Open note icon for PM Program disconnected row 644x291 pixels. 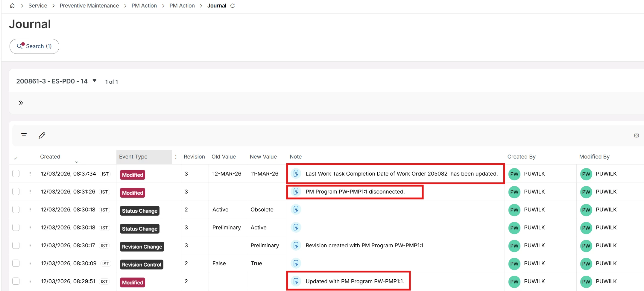(296, 191)
